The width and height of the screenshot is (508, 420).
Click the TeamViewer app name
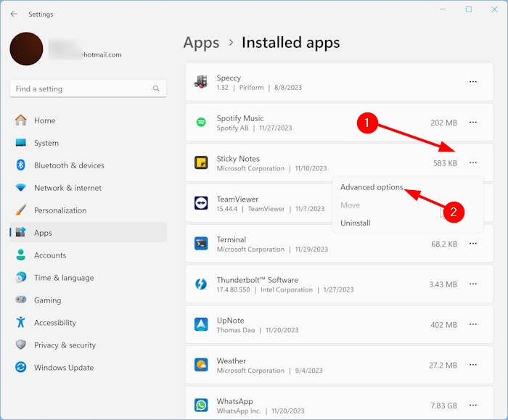pyautogui.click(x=237, y=199)
